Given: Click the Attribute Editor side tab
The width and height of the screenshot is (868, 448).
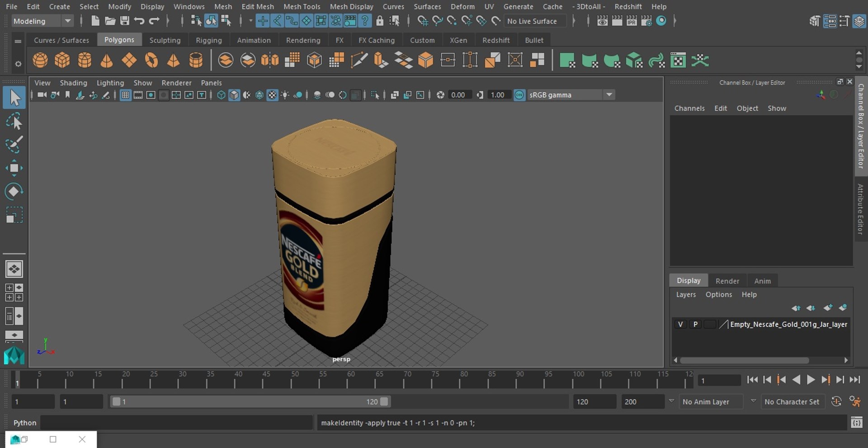Looking at the screenshot, I should (x=861, y=209).
